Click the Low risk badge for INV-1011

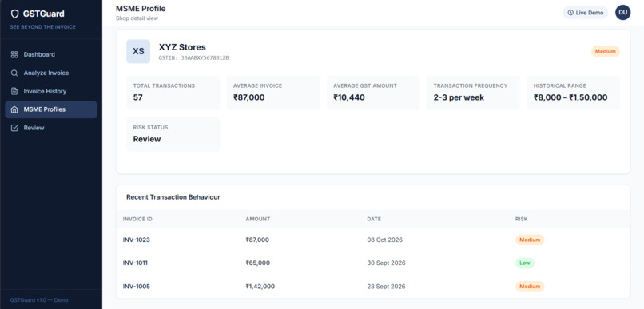(x=525, y=263)
